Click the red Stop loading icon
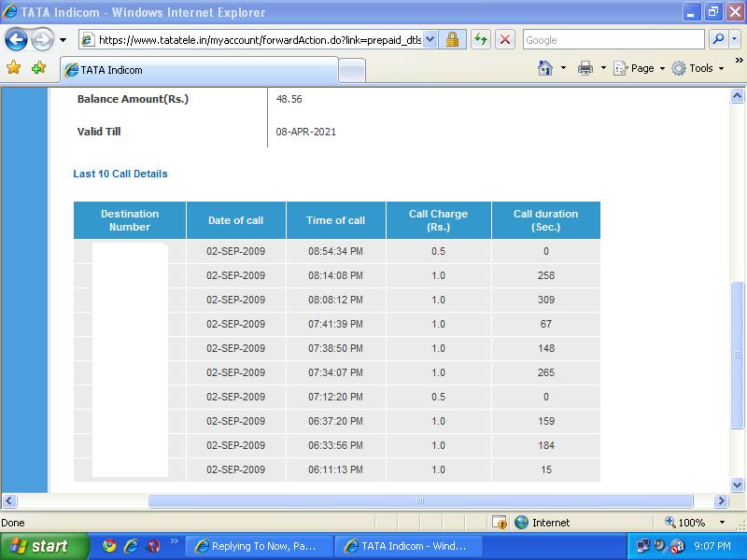 [505, 40]
